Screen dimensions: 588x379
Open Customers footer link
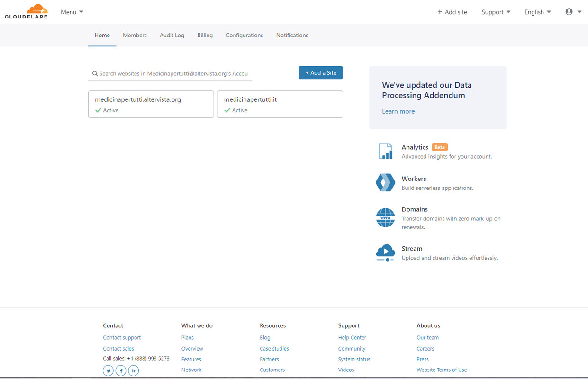pos(272,370)
